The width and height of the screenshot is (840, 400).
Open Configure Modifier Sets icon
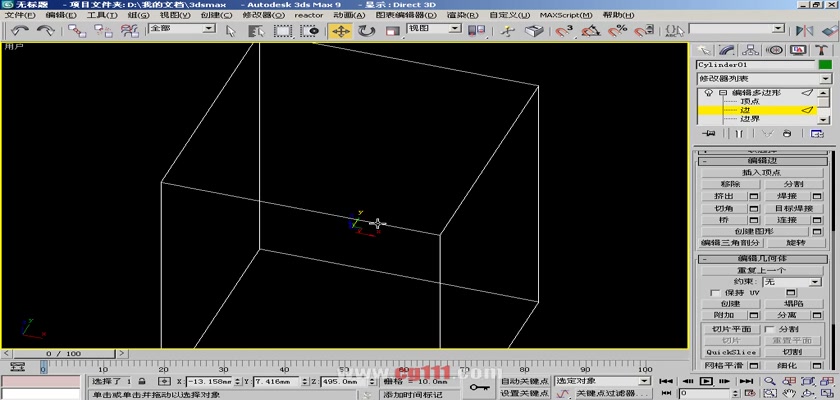(x=817, y=134)
